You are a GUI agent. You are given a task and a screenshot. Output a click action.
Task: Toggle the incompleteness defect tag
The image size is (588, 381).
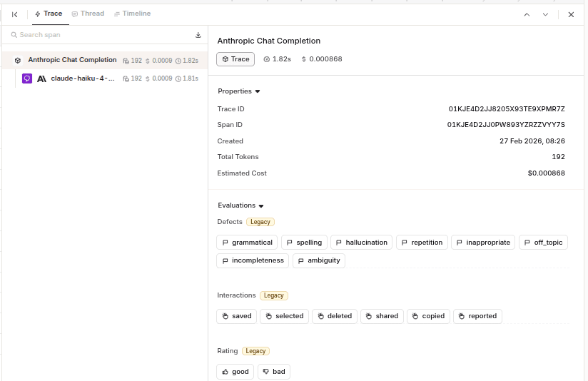click(x=253, y=260)
